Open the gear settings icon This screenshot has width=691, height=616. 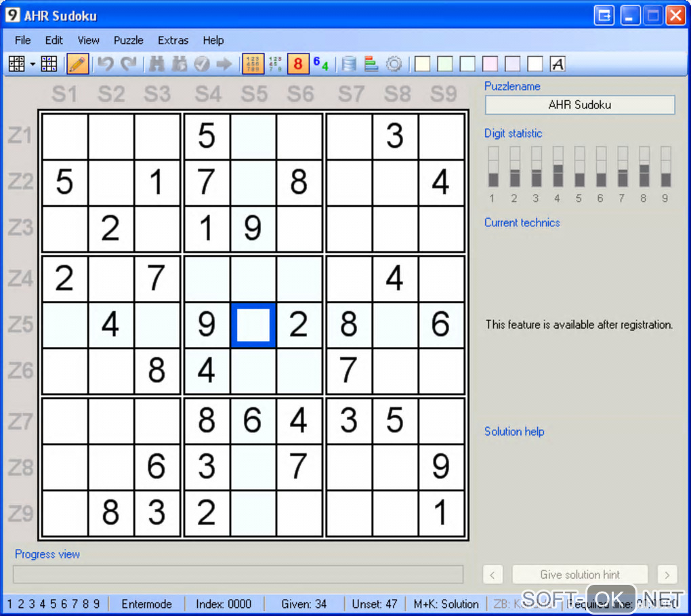pos(394,64)
